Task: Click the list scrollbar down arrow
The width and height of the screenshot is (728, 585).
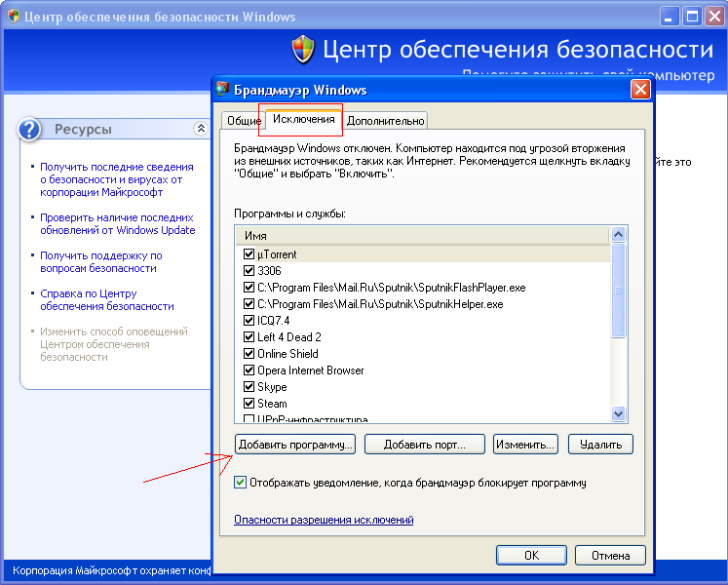Action: [x=618, y=413]
